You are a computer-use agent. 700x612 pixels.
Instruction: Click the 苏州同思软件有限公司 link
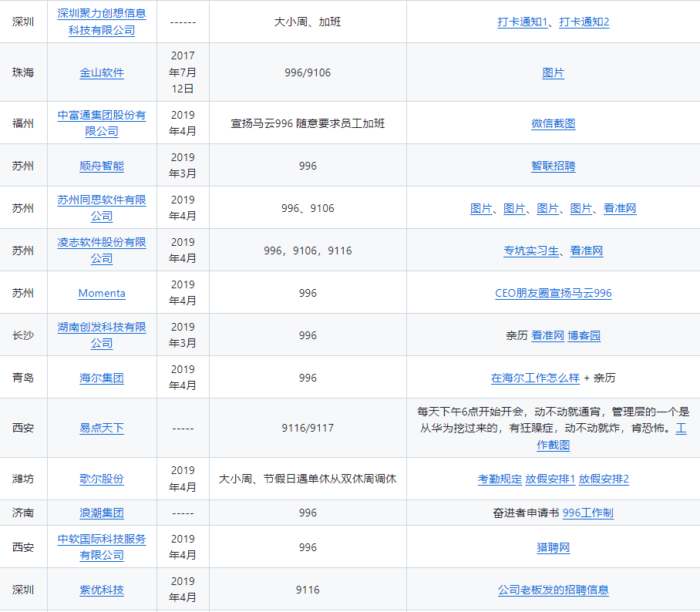click(102, 208)
